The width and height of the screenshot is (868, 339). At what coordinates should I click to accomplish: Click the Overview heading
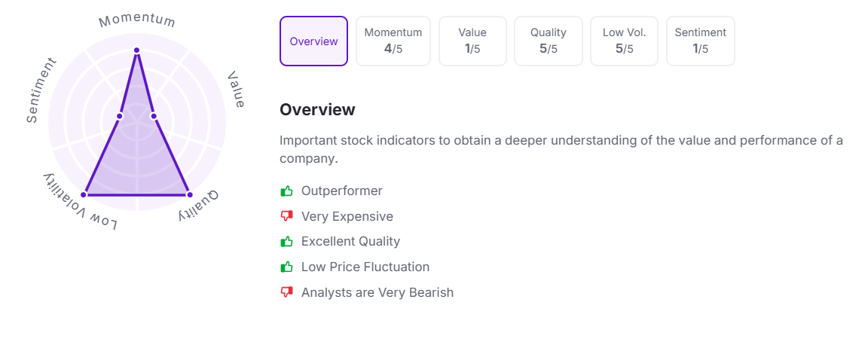pyautogui.click(x=317, y=110)
